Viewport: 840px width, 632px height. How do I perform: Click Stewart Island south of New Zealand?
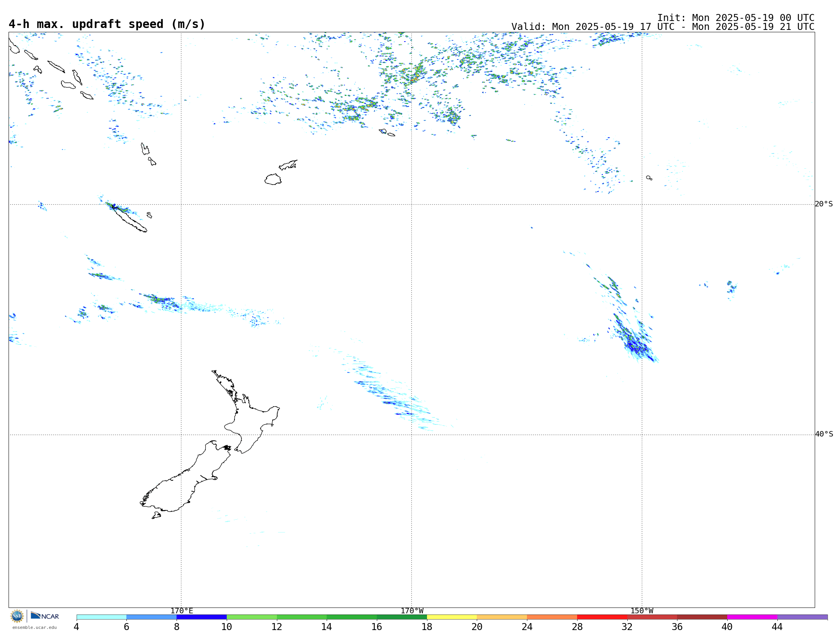(156, 515)
